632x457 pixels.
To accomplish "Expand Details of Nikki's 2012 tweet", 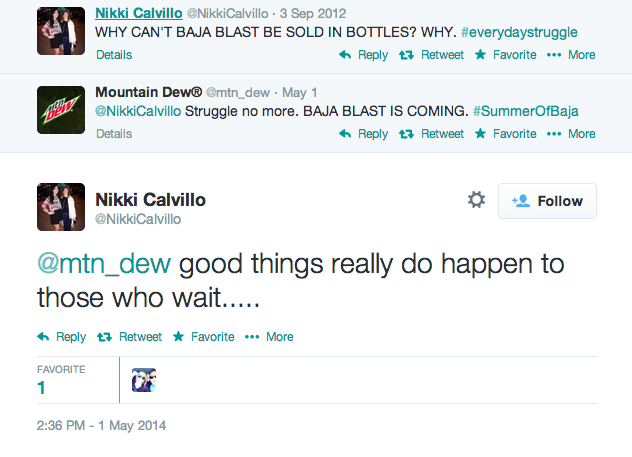I will click(x=114, y=55).
